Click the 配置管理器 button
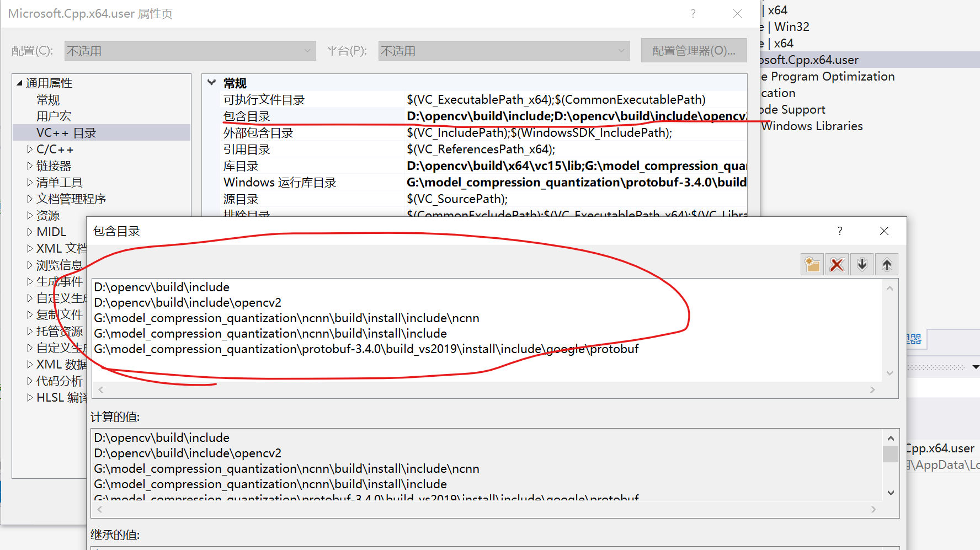Image resolution: width=980 pixels, height=550 pixels. (x=694, y=51)
